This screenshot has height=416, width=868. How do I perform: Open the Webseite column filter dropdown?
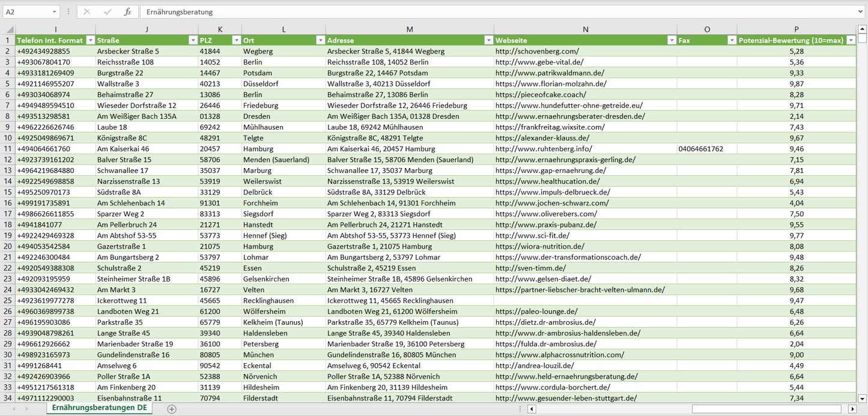coord(671,40)
